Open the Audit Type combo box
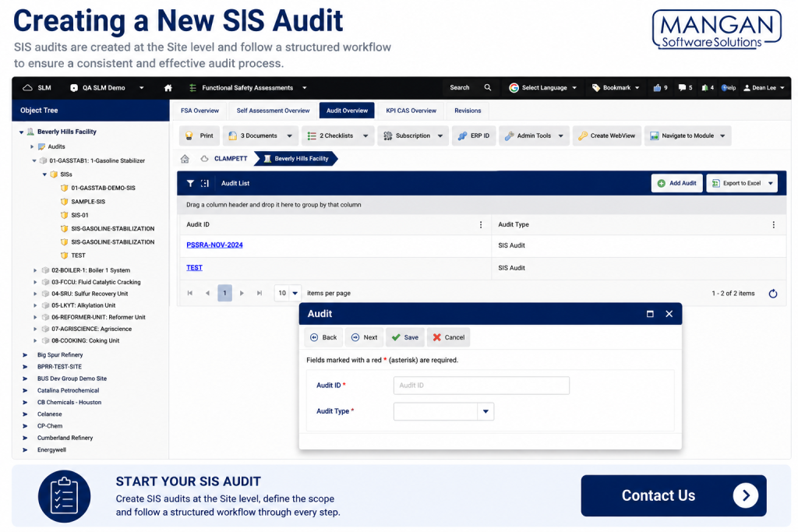798x532 pixels. click(x=443, y=411)
